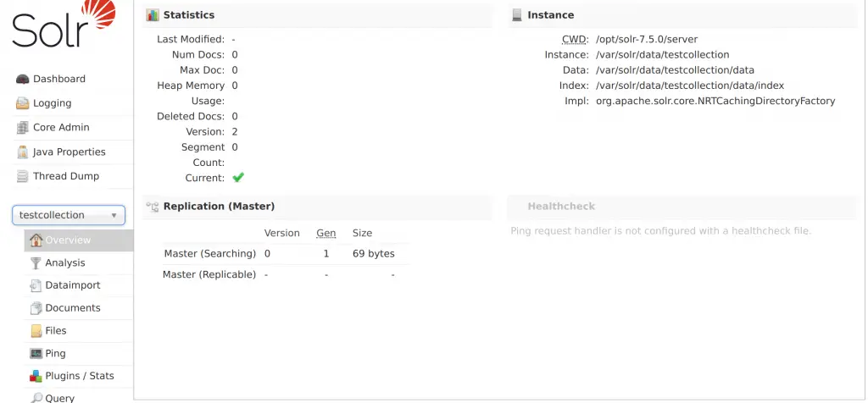Viewport: 868px width, 403px height.
Task: Open the Query page
Action: pos(60,398)
